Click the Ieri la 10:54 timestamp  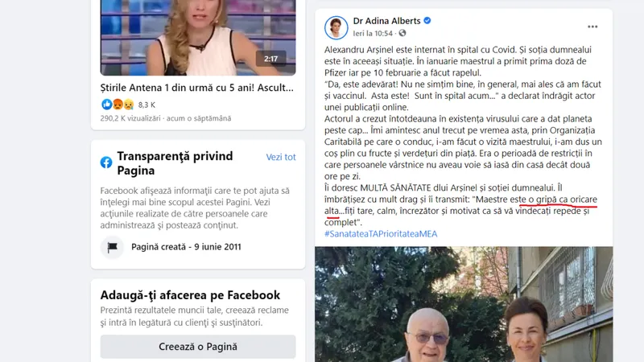tap(373, 33)
